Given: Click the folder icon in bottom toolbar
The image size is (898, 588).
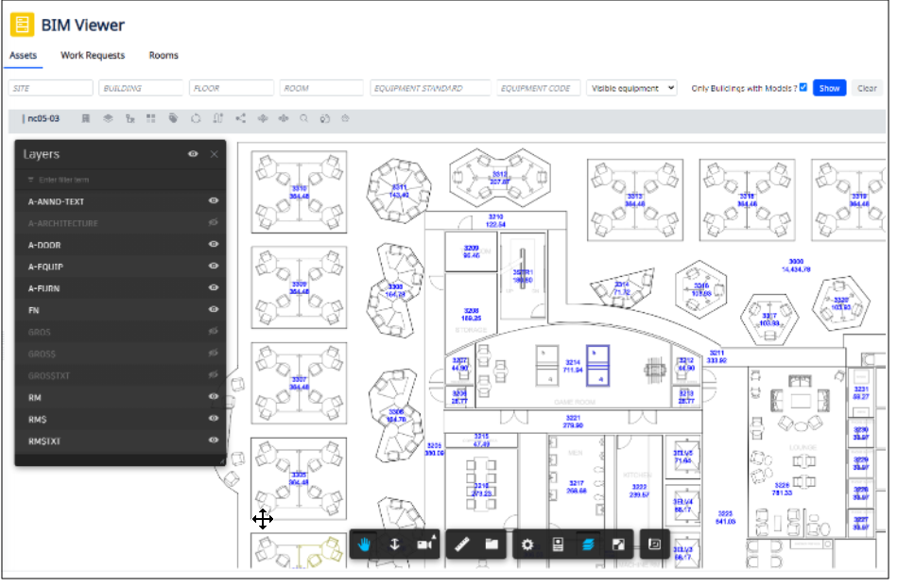Looking at the screenshot, I should 492,544.
